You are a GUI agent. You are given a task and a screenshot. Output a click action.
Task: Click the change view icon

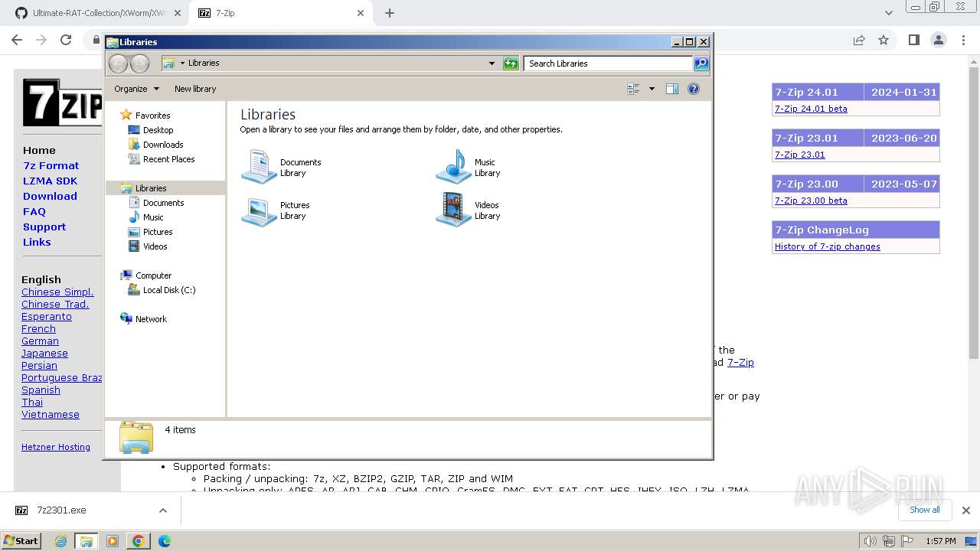pos(633,89)
